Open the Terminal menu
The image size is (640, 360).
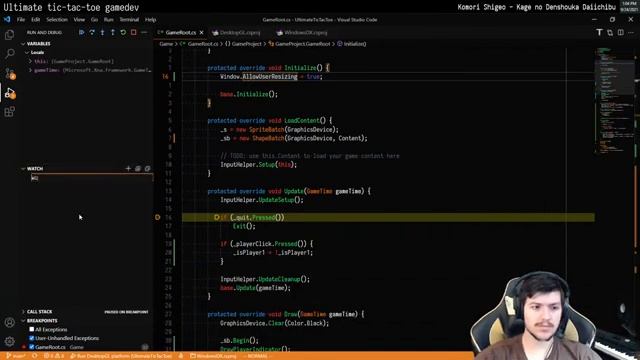[129, 19]
